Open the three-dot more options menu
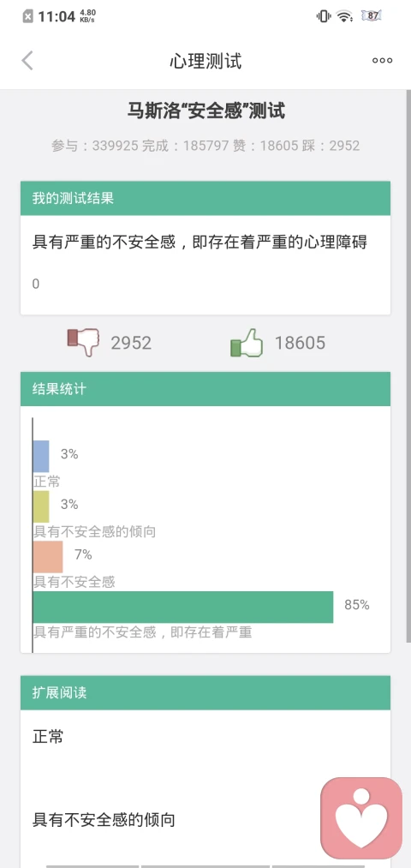Screen dimensions: 411x868 click(x=382, y=61)
